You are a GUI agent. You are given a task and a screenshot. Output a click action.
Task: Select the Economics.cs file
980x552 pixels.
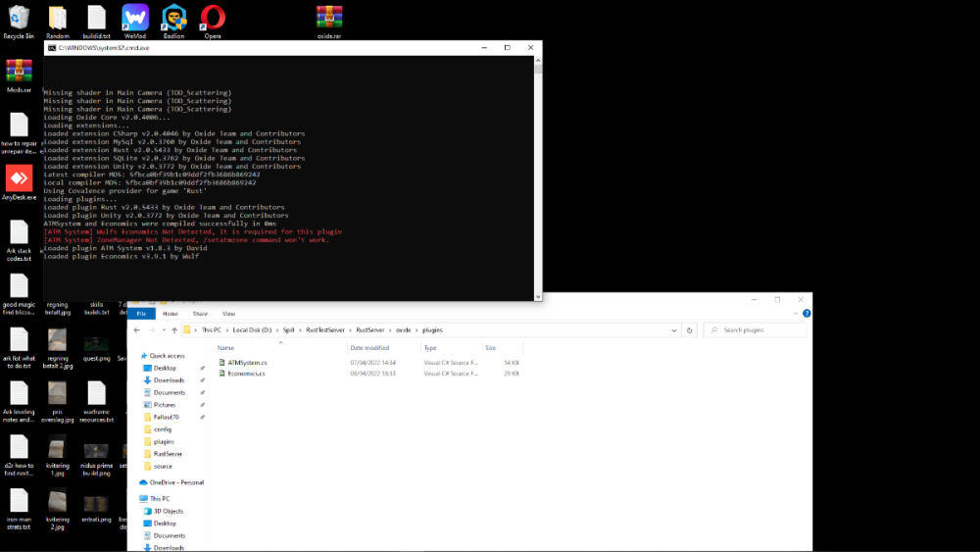[x=246, y=374]
